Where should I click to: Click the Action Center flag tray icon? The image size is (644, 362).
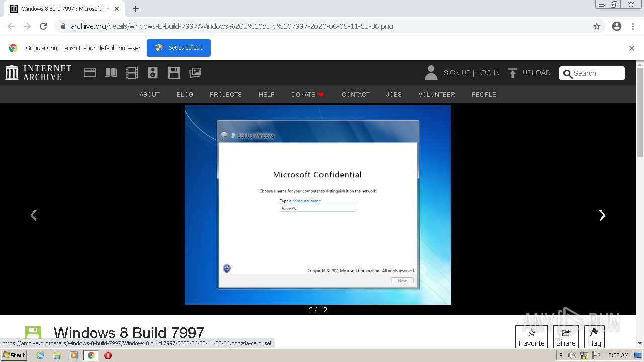(x=596, y=355)
